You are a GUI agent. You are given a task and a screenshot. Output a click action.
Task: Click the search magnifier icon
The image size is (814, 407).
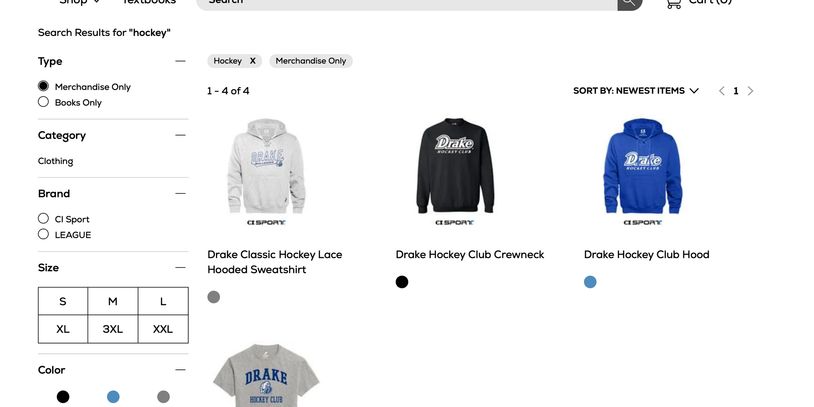coord(629,3)
